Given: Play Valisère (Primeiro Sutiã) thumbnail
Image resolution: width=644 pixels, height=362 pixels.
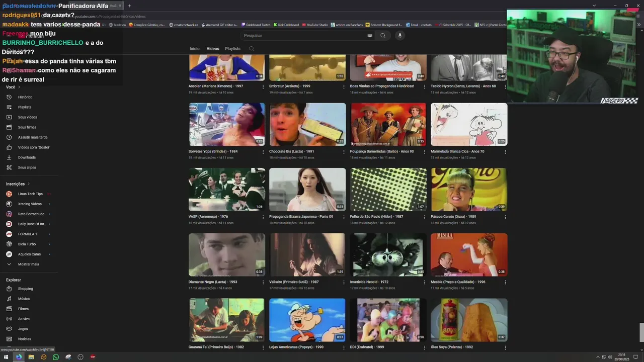Looking at the screenshot, I should [x=307, y=254].
